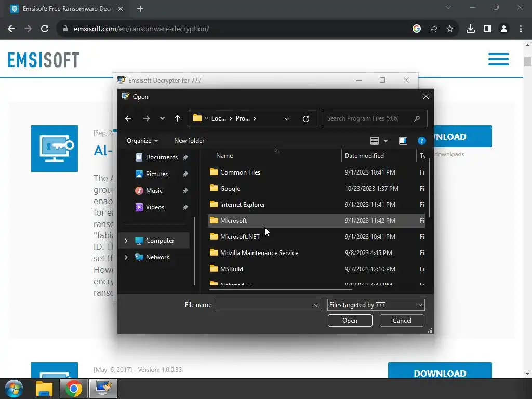Open the File name dropdown arrow
Viewport: 532px width, 399px height.
tap(316, 305)
